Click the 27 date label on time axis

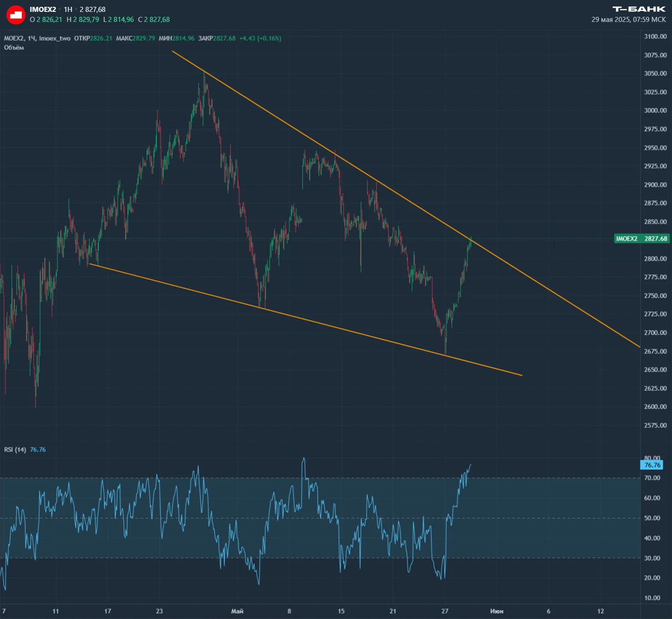click(x=445, y=611)
